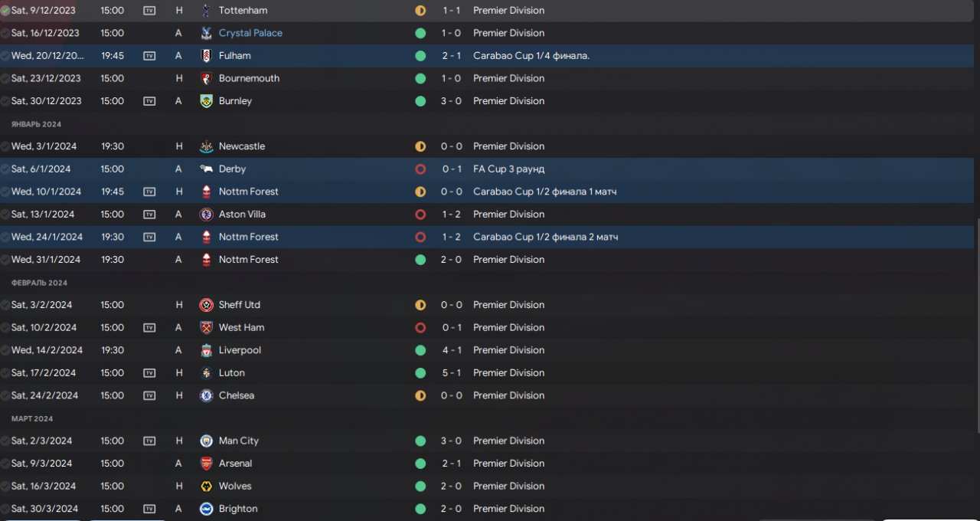
Task: Click the vertical scrollbar on the right
Action: [x=977, y=322]
